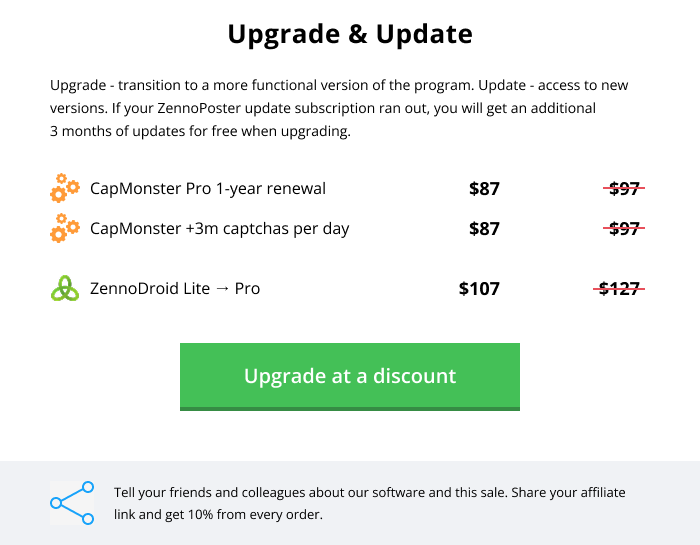Viewport: 700px width, 545px height.
Task: Click the crossed-out $97 captchas price
Action: (624, 229)
